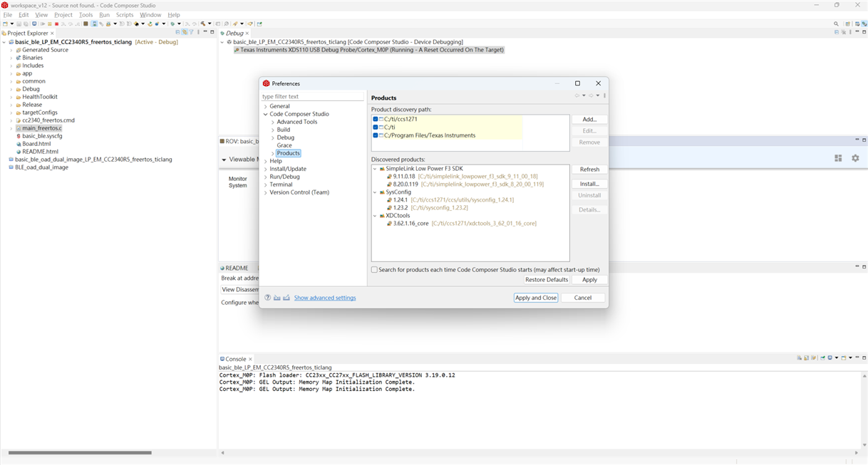Open the Scripts menu
Image resolution: width=868 pixels, height=465 pixels.
(125, 14)
